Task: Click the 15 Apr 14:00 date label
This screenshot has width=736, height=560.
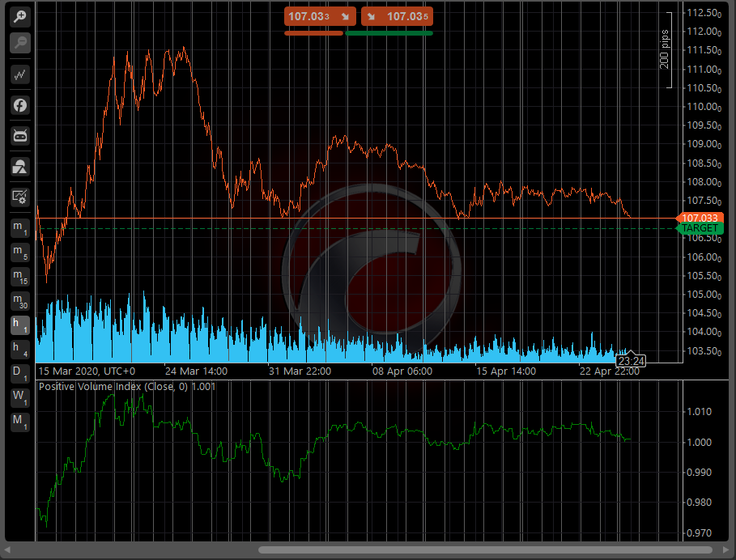Action: [x=506, y=371]
